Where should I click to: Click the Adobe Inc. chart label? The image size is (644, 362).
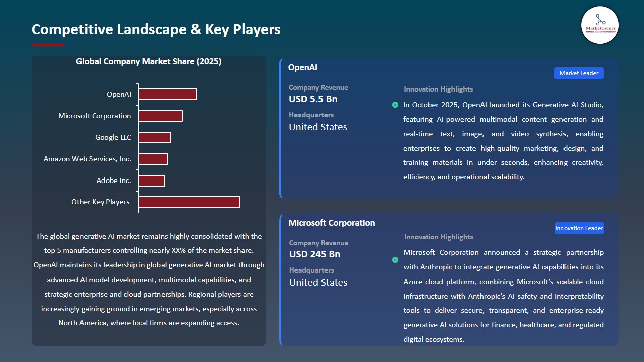114,180
